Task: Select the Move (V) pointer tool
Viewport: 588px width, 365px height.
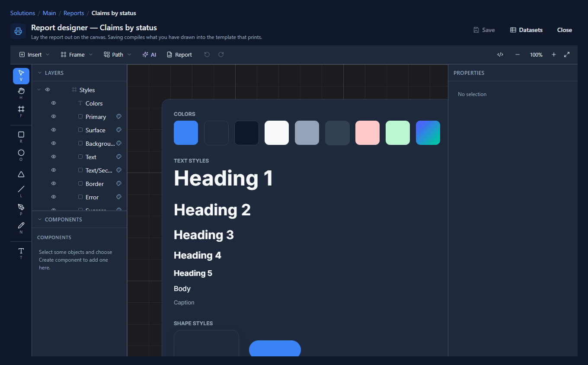Action: pyautogui.click(x=21, y=76)
